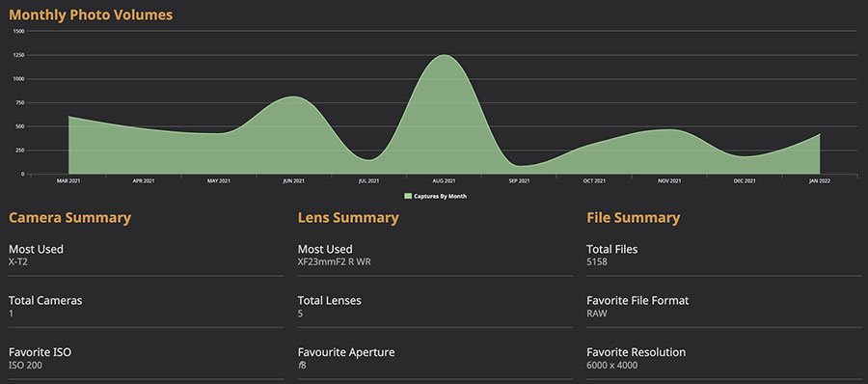The image size is (868, 384).
Task: Click the 'Favorite ISO' label
Action: [x=40, y=352]
